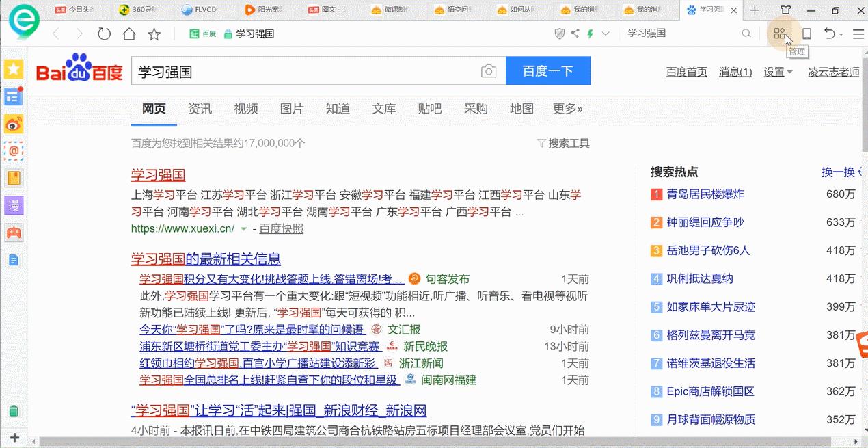Open the extensions manager (管理) icon
Viewport: 868px width, 448px height.
[780, 33]
